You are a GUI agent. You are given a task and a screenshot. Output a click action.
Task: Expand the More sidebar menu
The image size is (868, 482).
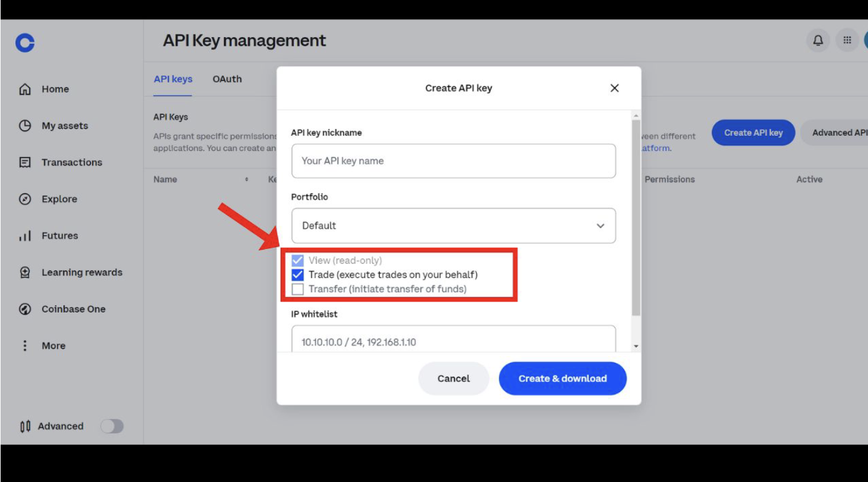click(x=53, y=345)
